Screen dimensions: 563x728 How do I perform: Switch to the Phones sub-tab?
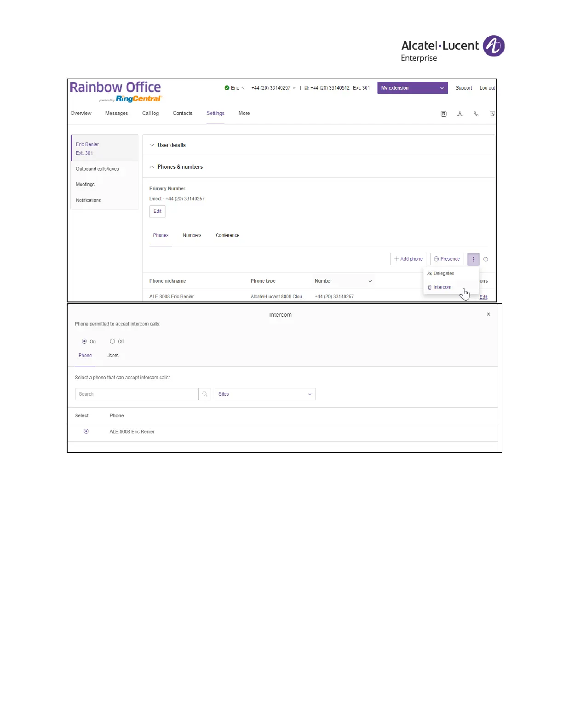tap(161, 235)
